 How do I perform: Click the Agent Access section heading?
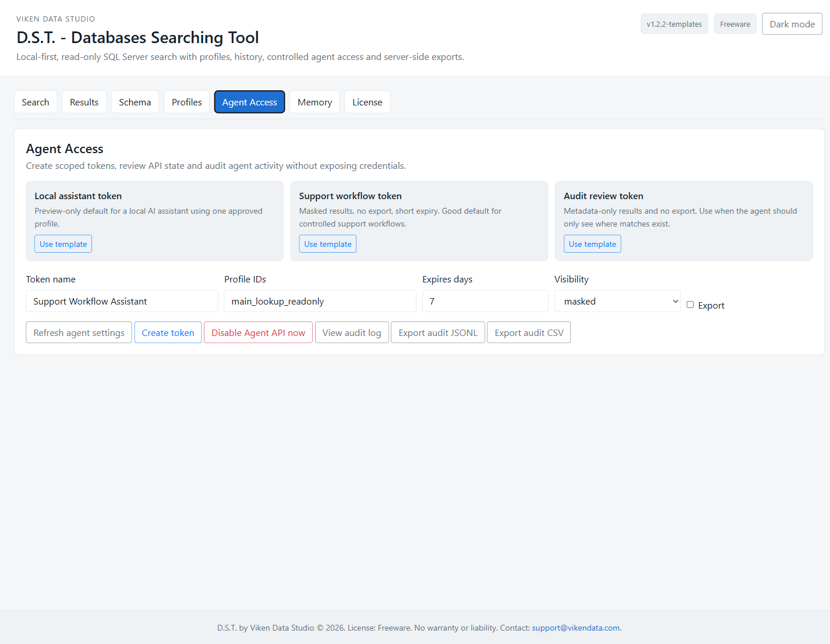click(65, 149)
